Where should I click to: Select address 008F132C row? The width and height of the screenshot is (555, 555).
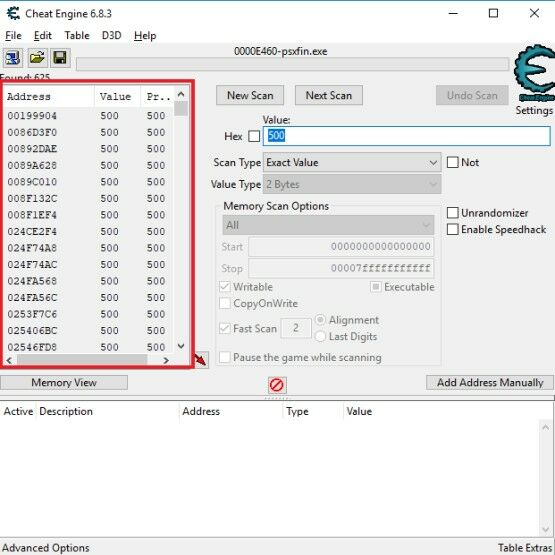point(88,199)
